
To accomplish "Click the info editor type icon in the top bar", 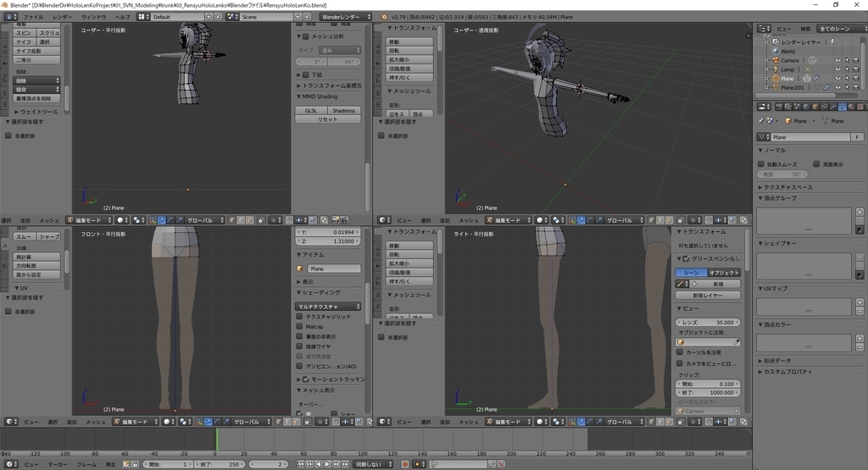I will click(x=9, y=17).
